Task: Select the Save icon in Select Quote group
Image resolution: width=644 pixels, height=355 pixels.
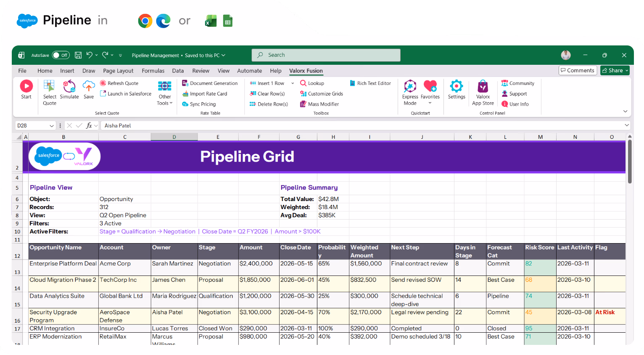Action: tap(88, 89)
